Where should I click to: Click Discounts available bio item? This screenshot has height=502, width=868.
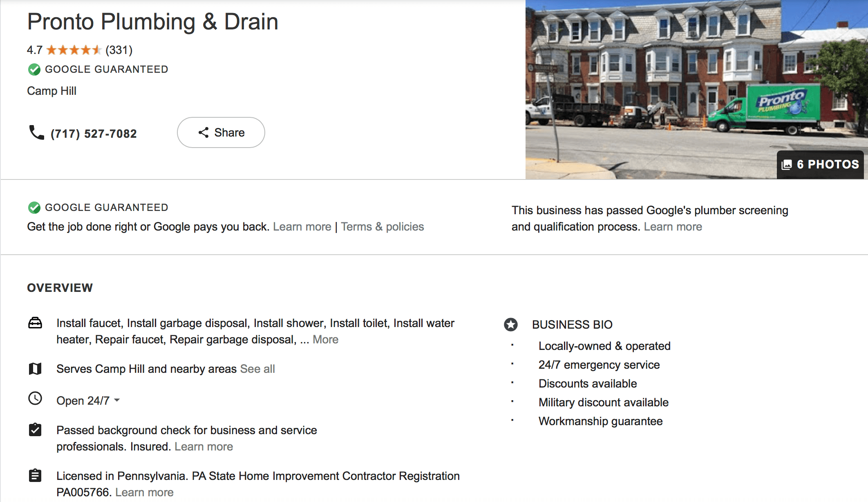point(588,384)
